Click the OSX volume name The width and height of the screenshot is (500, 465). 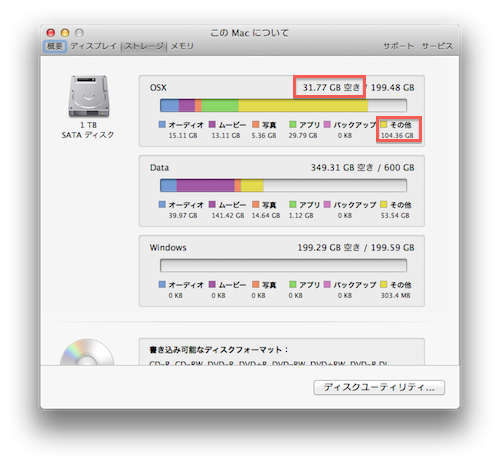click(x=158, y=88)
